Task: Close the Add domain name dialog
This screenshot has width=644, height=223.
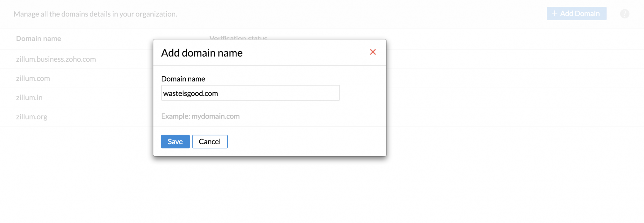Action: click(x=373, y=52)
